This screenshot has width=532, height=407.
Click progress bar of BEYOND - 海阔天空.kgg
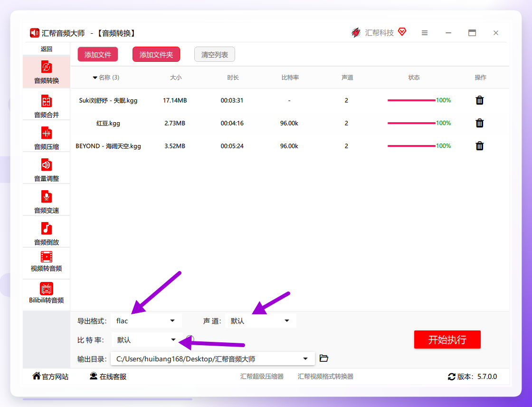411,146
